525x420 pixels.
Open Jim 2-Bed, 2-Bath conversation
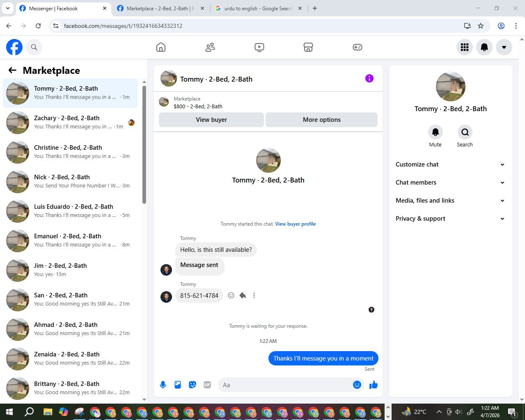tap(71, 270)
